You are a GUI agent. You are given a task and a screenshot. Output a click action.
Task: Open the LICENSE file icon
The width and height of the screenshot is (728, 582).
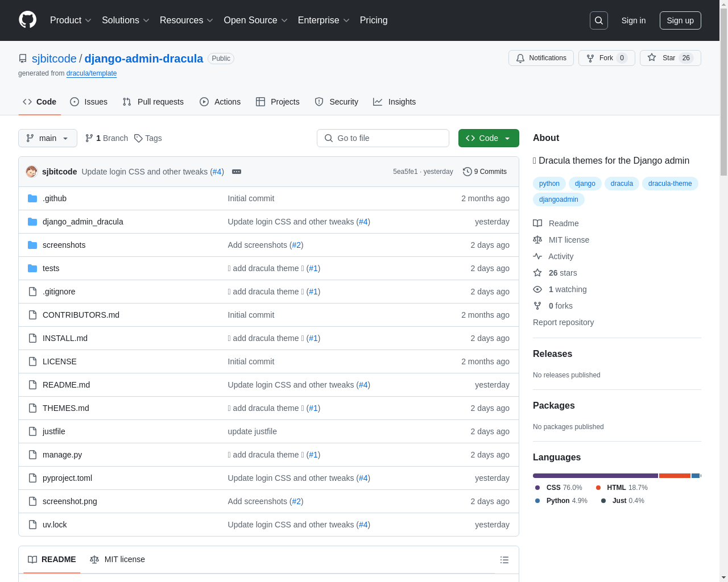(x=32, y=361)
